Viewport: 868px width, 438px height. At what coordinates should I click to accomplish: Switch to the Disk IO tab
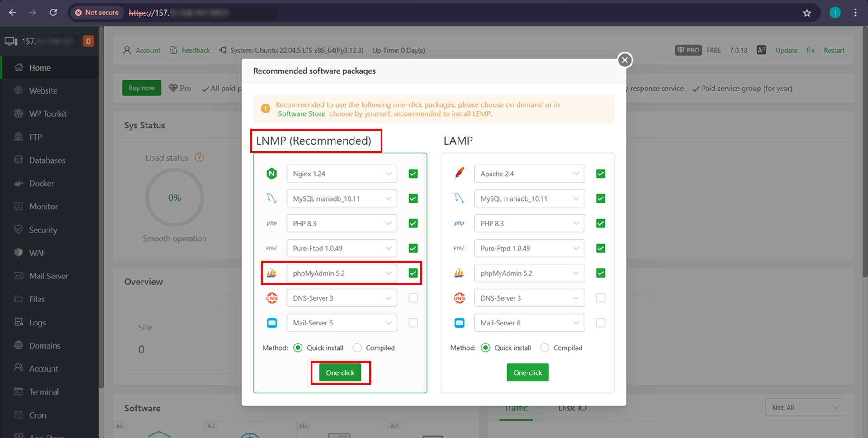[572, 408]
